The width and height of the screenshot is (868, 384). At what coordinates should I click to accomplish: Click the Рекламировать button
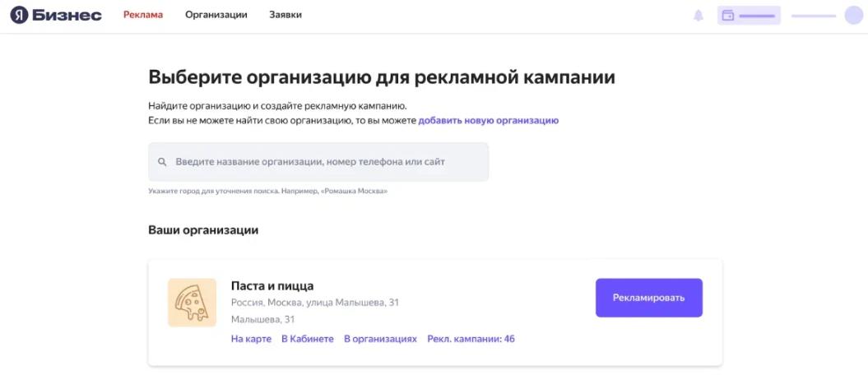pos(649,298)
